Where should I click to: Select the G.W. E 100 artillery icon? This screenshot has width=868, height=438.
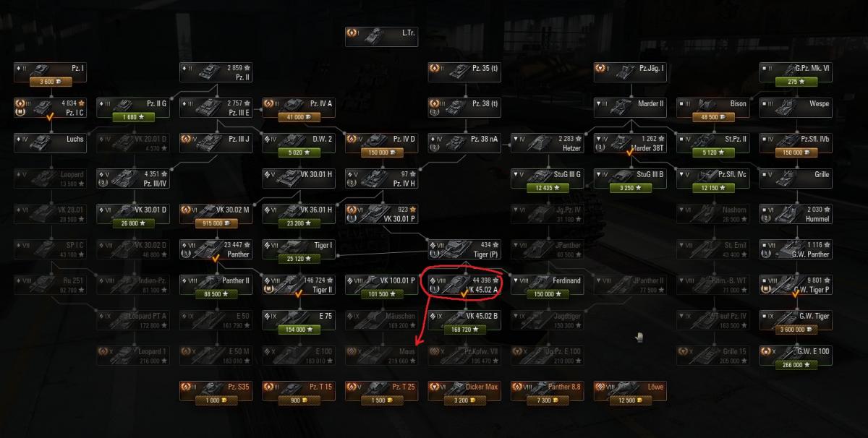click(x=796, y=355)
